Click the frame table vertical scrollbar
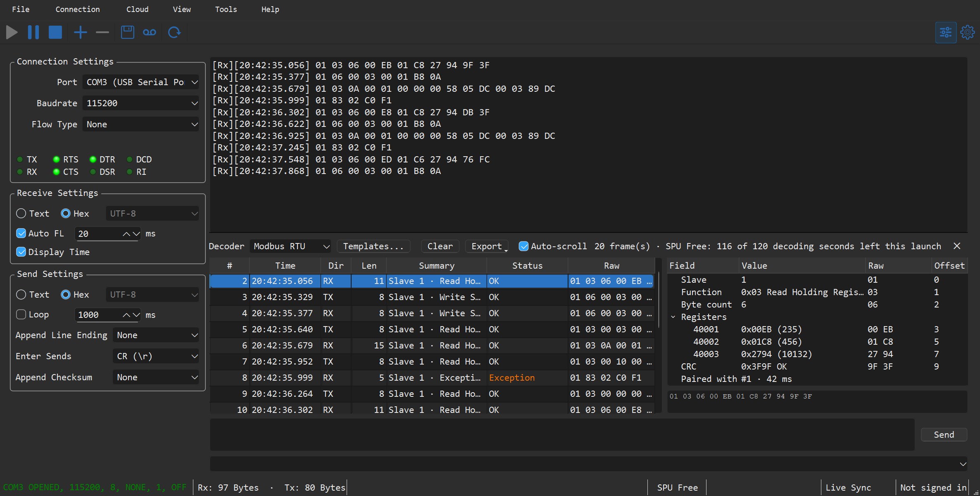The width and height of the screenshot is (980, 496). pos(659,300)
